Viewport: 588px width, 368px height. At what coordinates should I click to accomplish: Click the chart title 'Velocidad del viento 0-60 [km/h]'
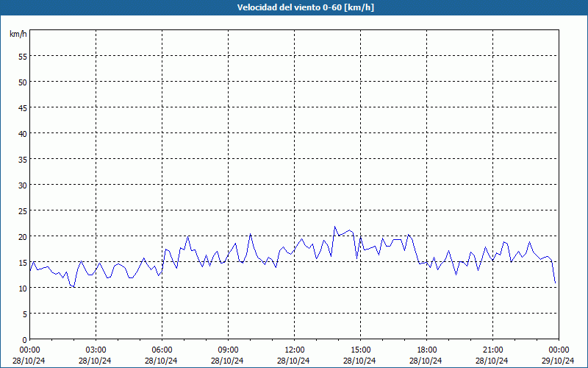coord(305,7)
